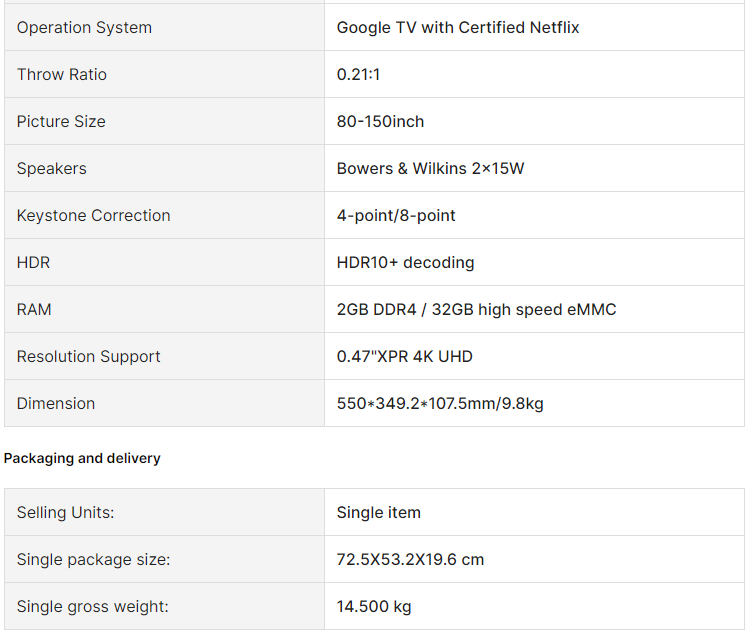Select the 0.47"XPR 4K UHD value
Viewport: 749px width, 633px height.
click(x=405, y=357)
